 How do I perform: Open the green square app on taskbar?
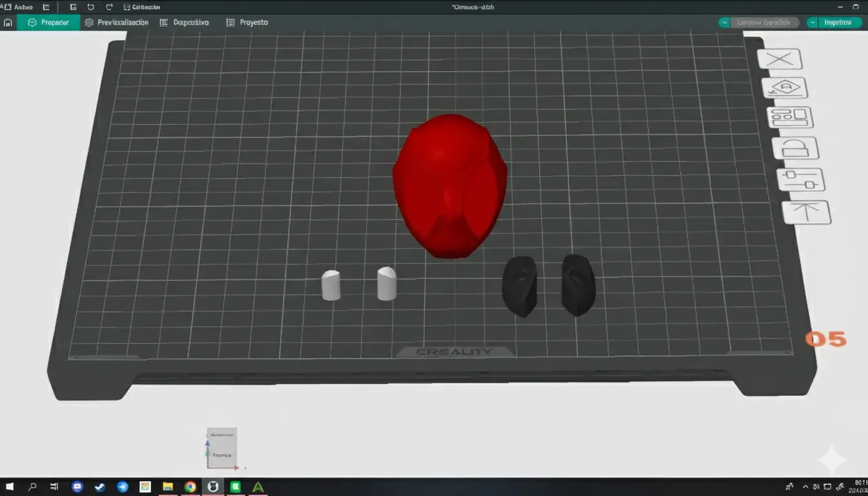[236, 487]
